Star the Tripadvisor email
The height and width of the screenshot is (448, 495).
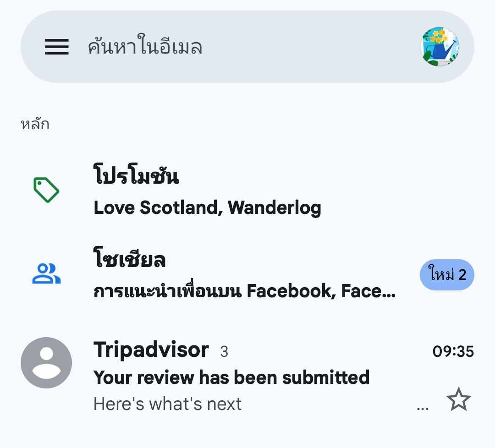(x=459, y=399)
